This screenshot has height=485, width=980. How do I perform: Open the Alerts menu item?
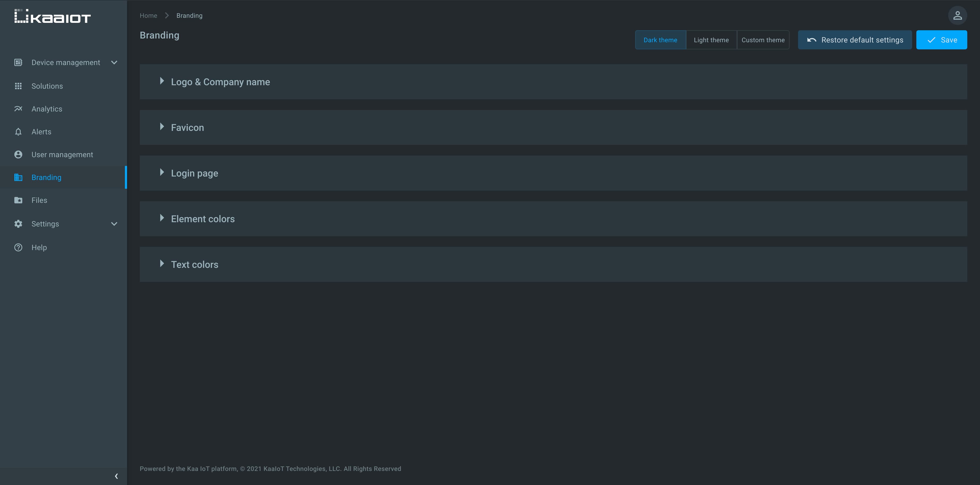tap(64, 132)
